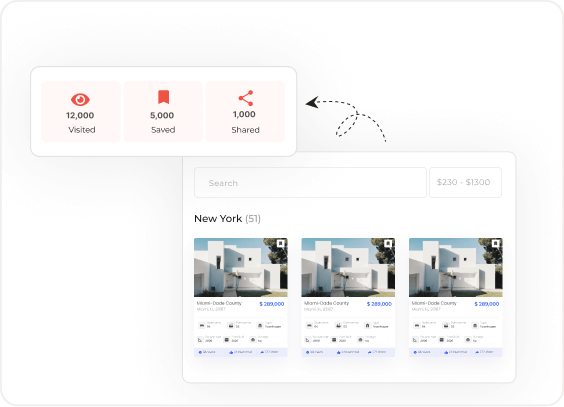The width and height of the screenshot is (564, 407).
Task: Click the thumbs-up icon on first listing footer
Action: 231,352
